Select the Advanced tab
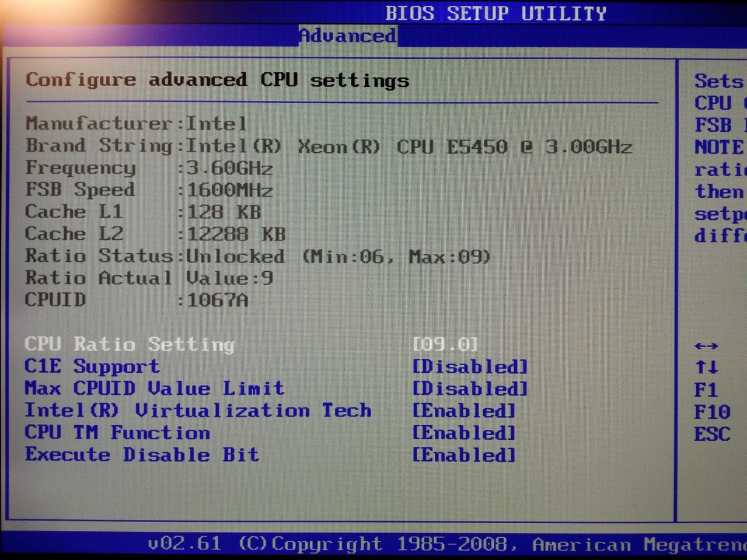Viewport: 747px width, 560px height. (348, 36)
